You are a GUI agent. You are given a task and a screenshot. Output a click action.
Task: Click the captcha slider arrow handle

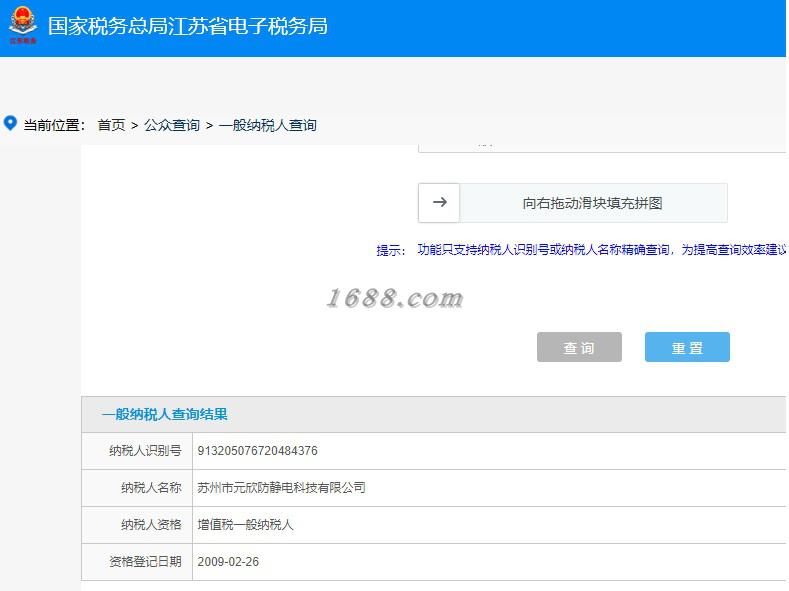click(x=439, y=203)
